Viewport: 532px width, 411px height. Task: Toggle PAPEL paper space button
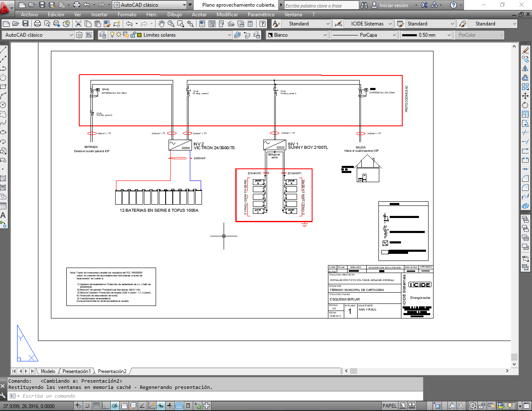[389, 406]
